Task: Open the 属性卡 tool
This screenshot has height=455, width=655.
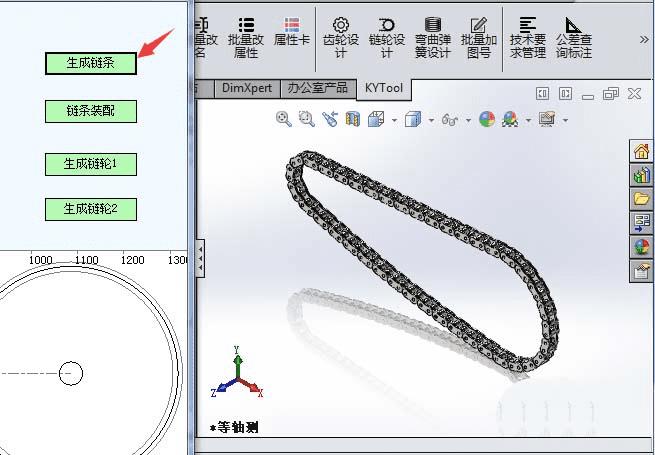Action: tap(292, 32)
